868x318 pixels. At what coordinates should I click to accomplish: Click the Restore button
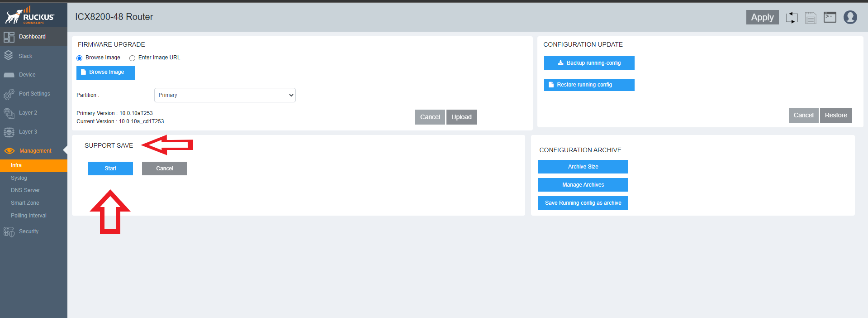pyautogui.click(x=836, y=115)
